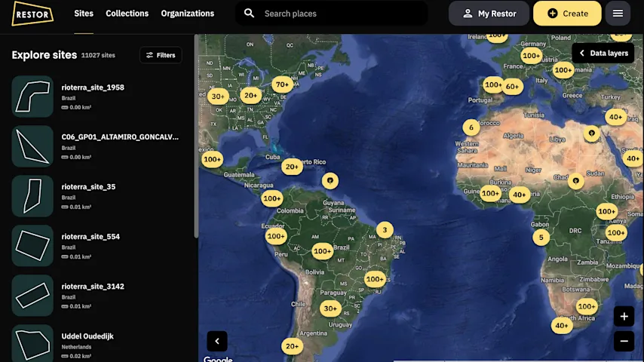This screenshot has height=362, width=644.
Task: Collapse the sites sidebar with arrow
Action: coord(217,341)
